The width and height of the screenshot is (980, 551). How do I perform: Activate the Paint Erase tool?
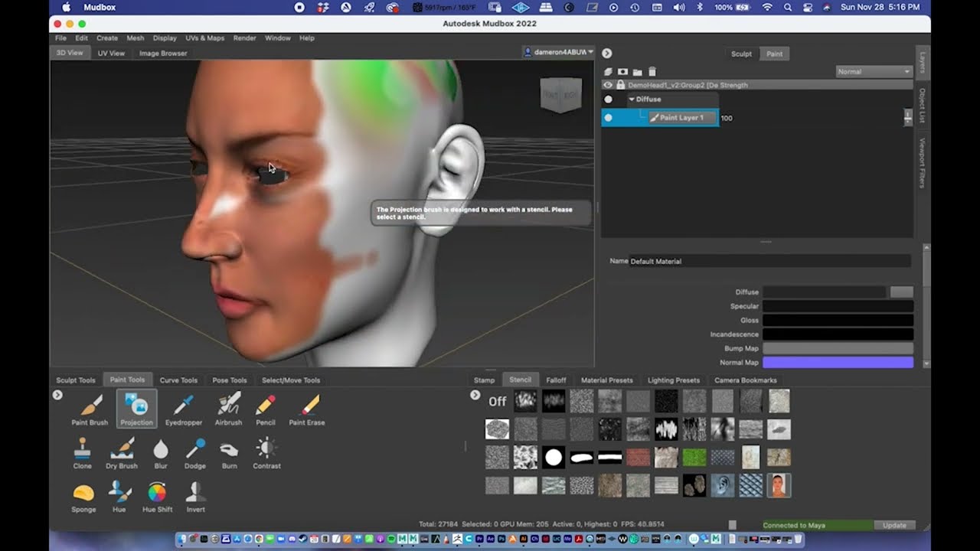pyautogui.click(x=307, y=409)
